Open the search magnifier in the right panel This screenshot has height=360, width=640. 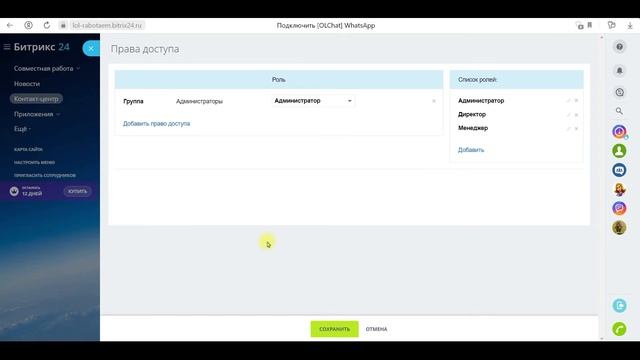[620, 111]
